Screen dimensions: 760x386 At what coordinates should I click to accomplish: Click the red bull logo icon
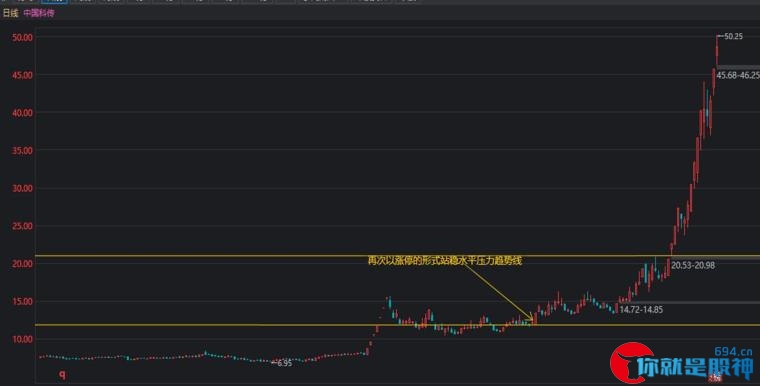[x=631, y=363]
